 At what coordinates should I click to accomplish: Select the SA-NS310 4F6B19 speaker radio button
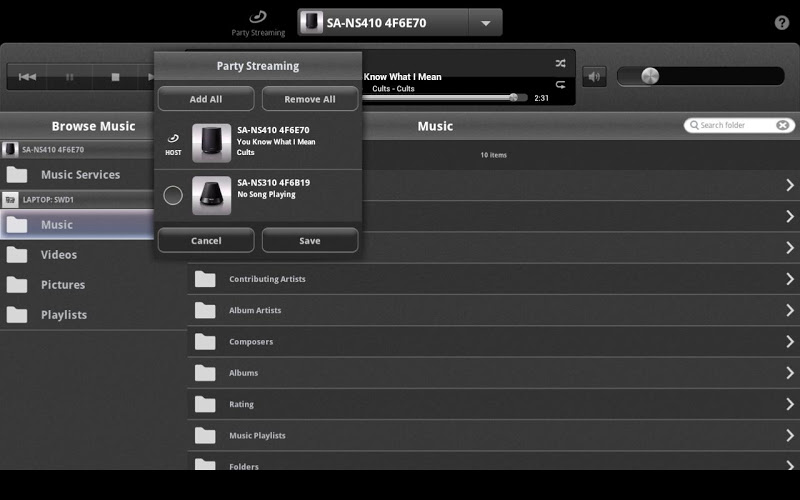coord(173,195)
